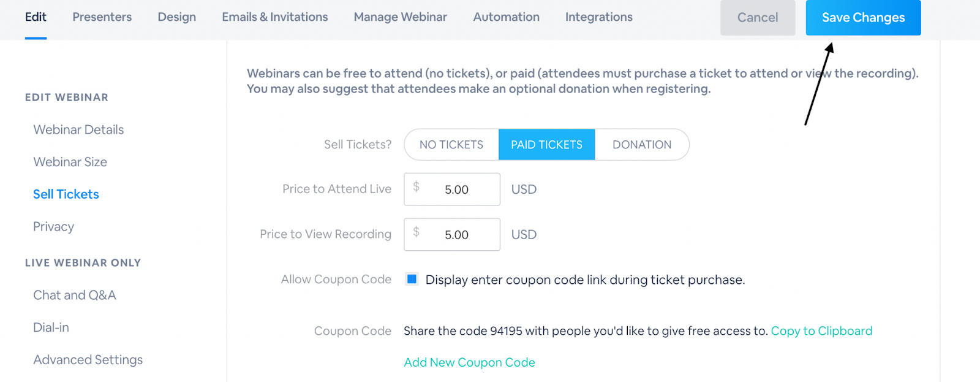
Task: Open the Privacy settings section
Action: [x=53, y=227]
